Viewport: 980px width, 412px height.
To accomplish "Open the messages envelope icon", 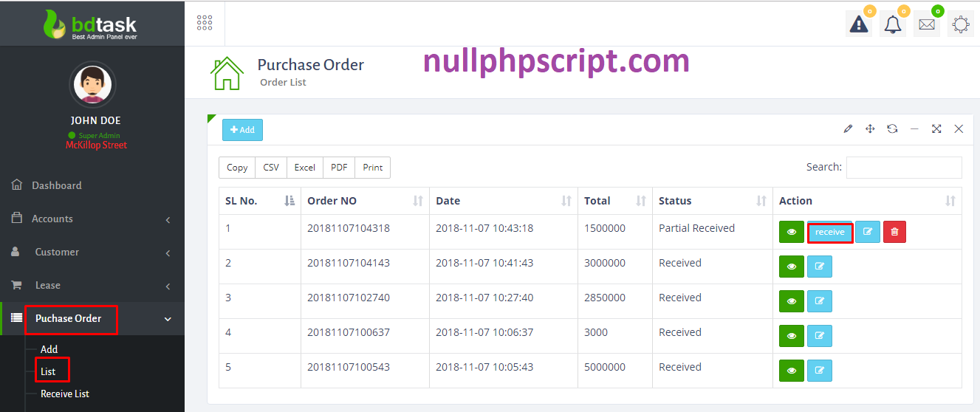I will coord(927,24).
